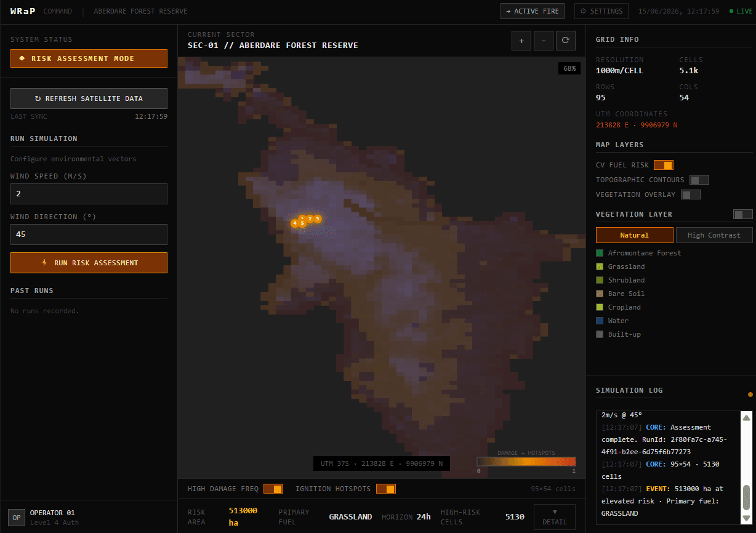Select ignition hotspot marker 2 on map

pos(310,218)
